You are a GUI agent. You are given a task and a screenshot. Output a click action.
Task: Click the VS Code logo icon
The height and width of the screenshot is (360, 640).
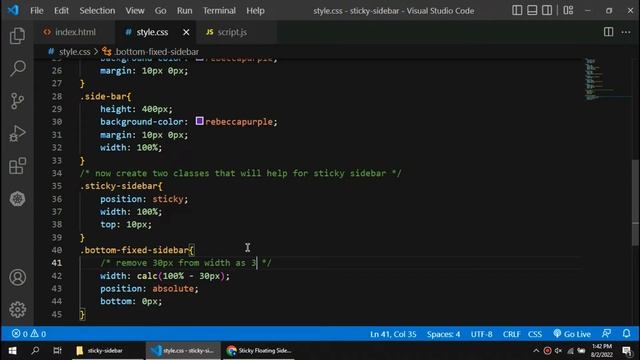(13, 10)
